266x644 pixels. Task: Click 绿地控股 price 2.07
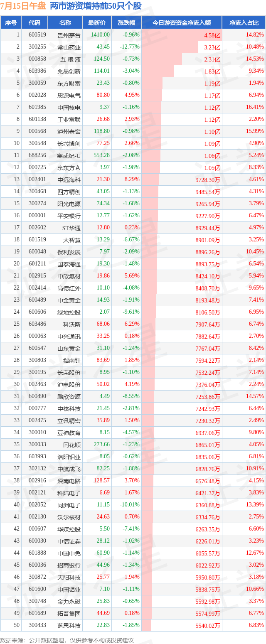click(104, 312)
